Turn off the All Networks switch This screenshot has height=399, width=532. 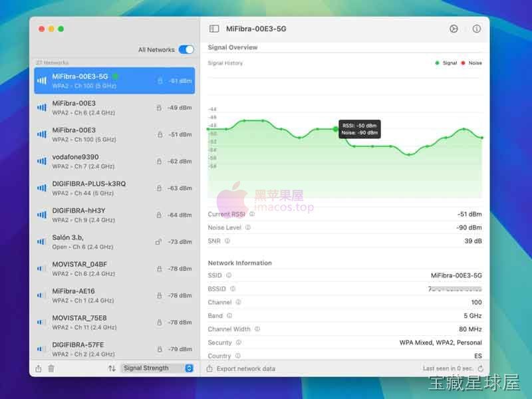(186, 49)
